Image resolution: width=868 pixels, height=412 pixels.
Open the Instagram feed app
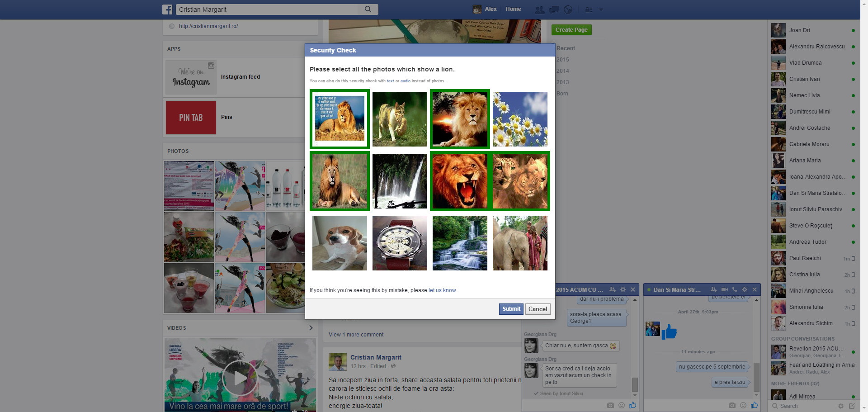[241, 77]
